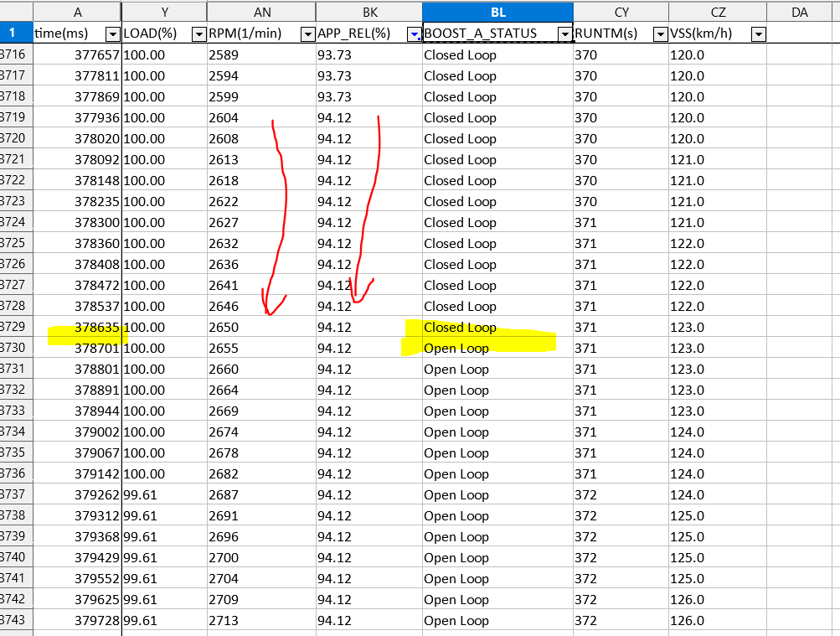Select the empty column DA header
Screen dimensions: 840x636
[x=799, y=13]
